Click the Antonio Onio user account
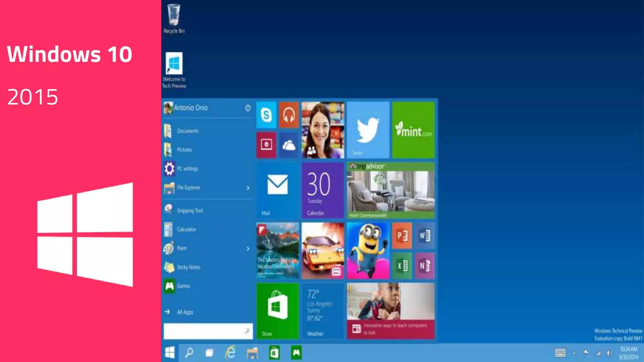Screen dimensions: 644x362 [186, 108]
